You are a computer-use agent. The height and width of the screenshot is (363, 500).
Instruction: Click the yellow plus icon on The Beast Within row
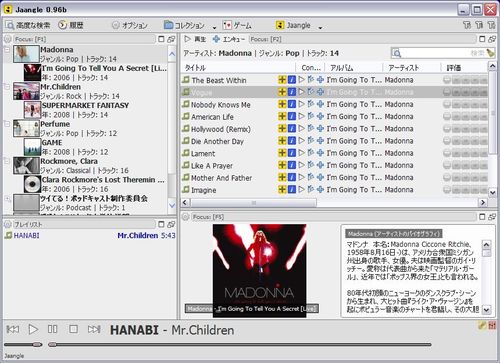[x=282, y=80]
